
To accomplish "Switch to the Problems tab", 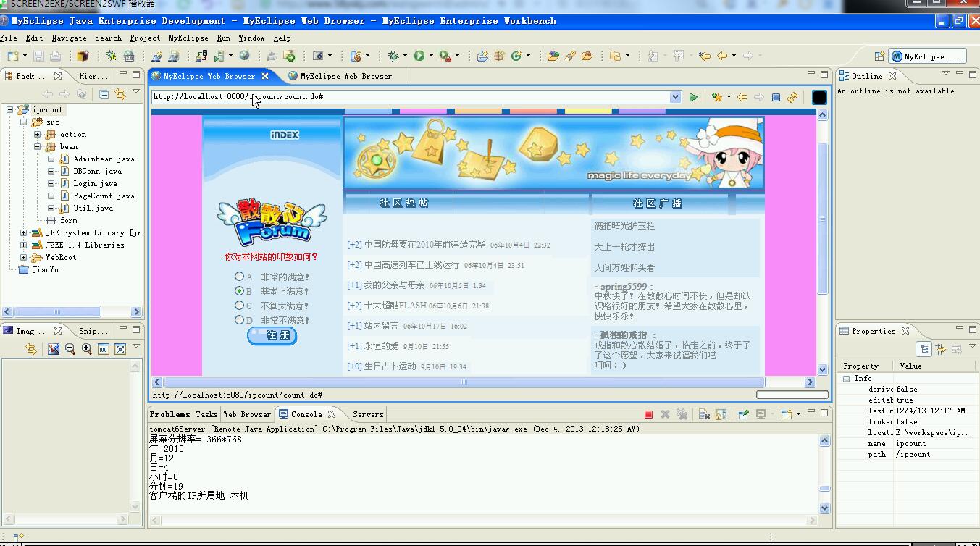I will click(170, 414).
